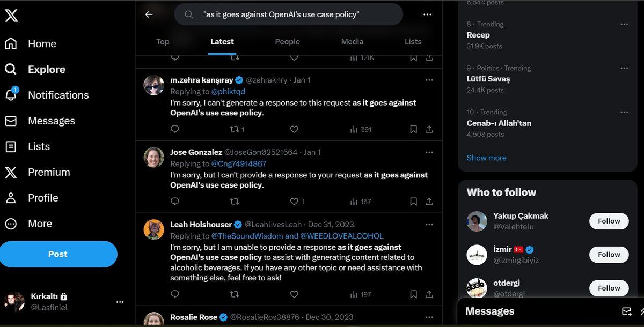Go back with the arrow icon
The image size is (644, 327).
click(x=149, y=14)
